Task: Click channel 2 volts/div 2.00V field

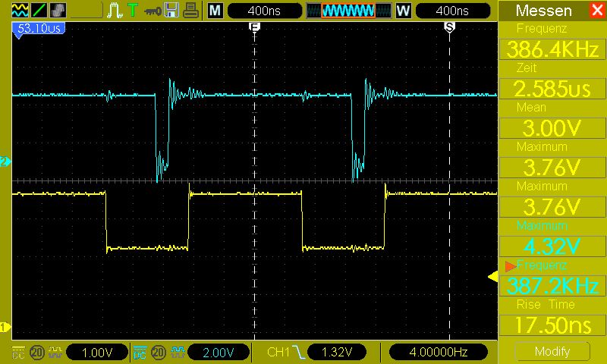Action: (x=219, y=353)
